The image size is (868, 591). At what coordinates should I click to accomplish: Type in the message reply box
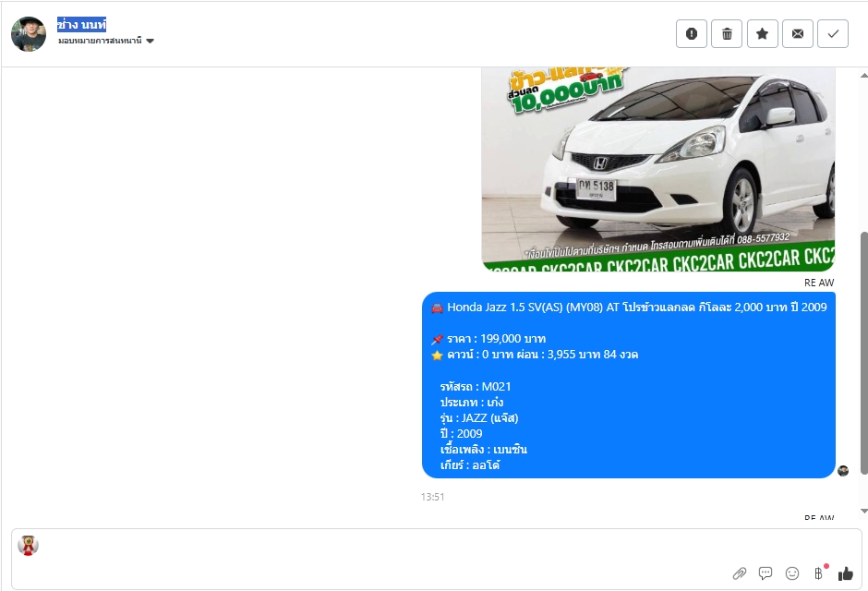(369, 549)
